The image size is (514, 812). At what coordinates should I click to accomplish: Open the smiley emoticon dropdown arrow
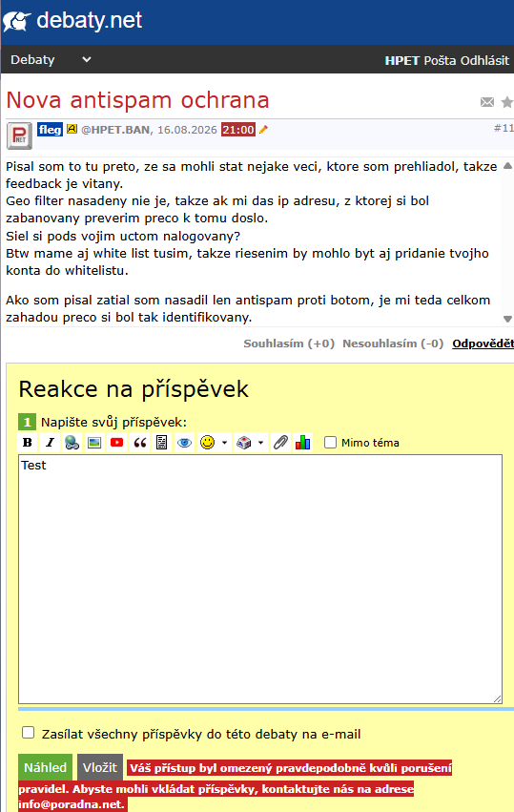click(224, 443)
